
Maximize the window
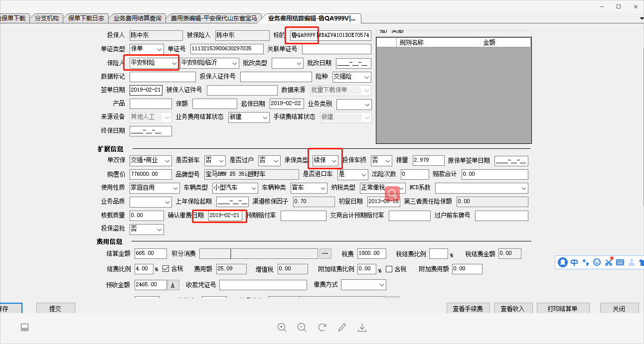pyautogui.click(x=619, y=6)
